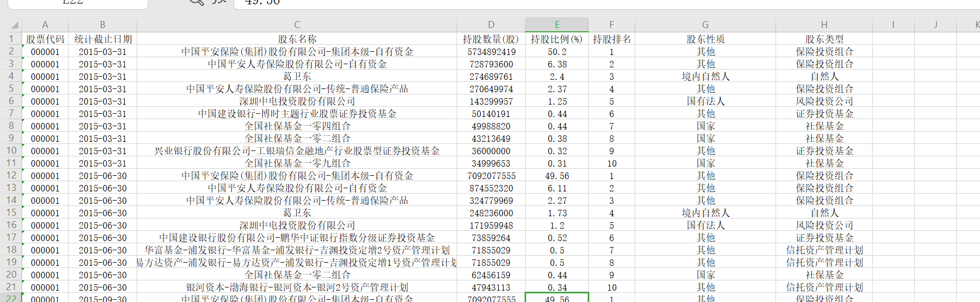This screenshot has width=980, height=302.
Task: Select empty column I header
Action: (x=893, y=25)
